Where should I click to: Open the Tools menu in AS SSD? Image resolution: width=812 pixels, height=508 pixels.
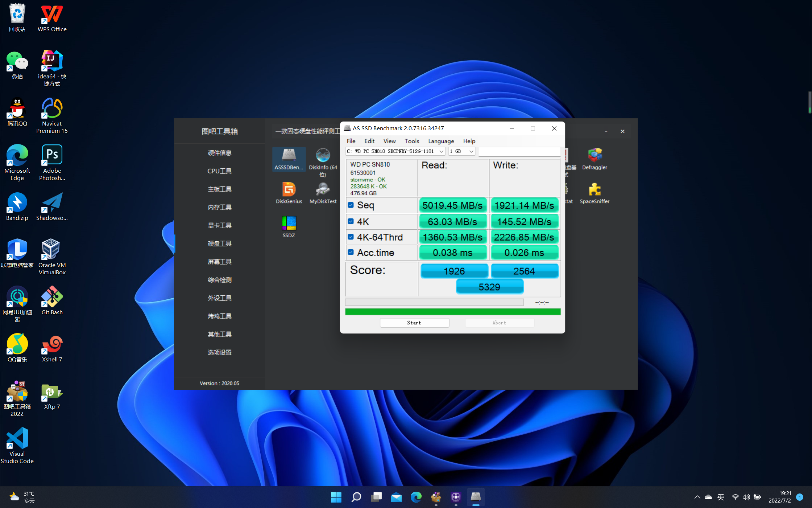coord(412,141)
